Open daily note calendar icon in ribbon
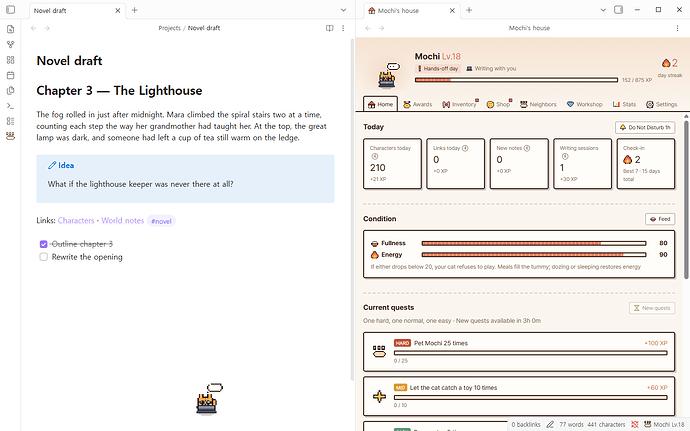The image size is (690, 431). (11, 75)
